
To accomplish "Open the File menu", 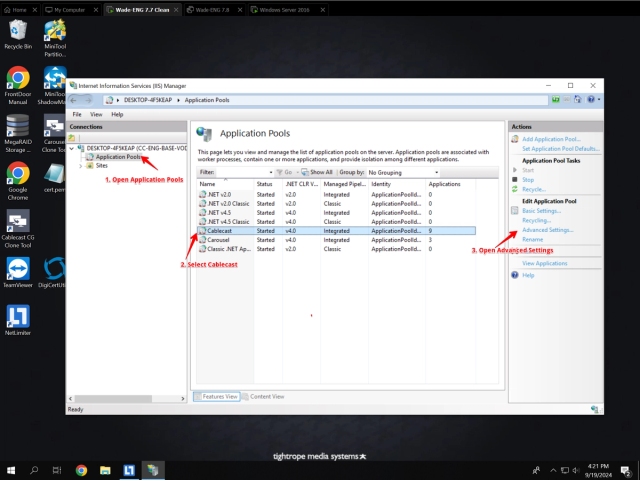I will 77,114.
